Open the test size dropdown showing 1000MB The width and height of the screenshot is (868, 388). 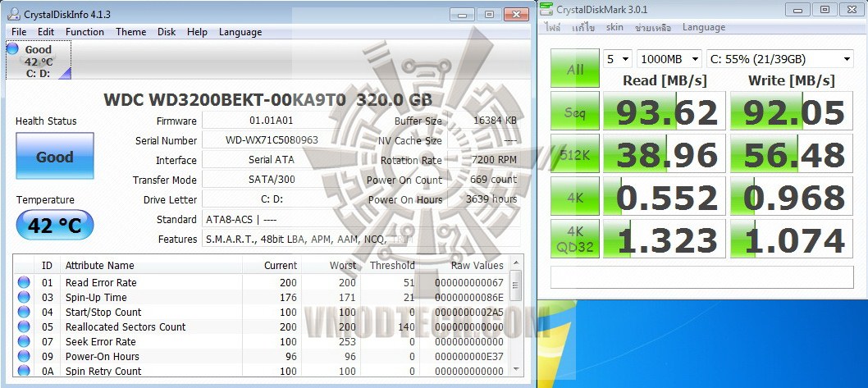pos(669,59)
